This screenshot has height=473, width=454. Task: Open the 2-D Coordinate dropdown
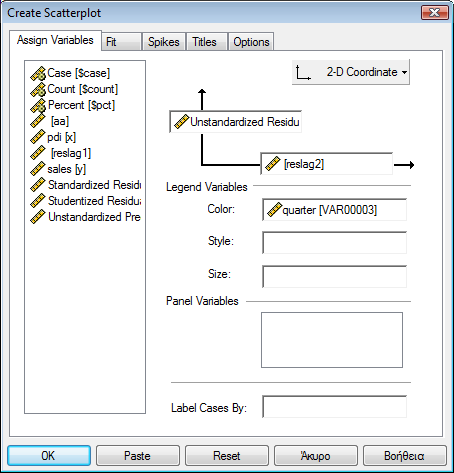click(351, 72)
